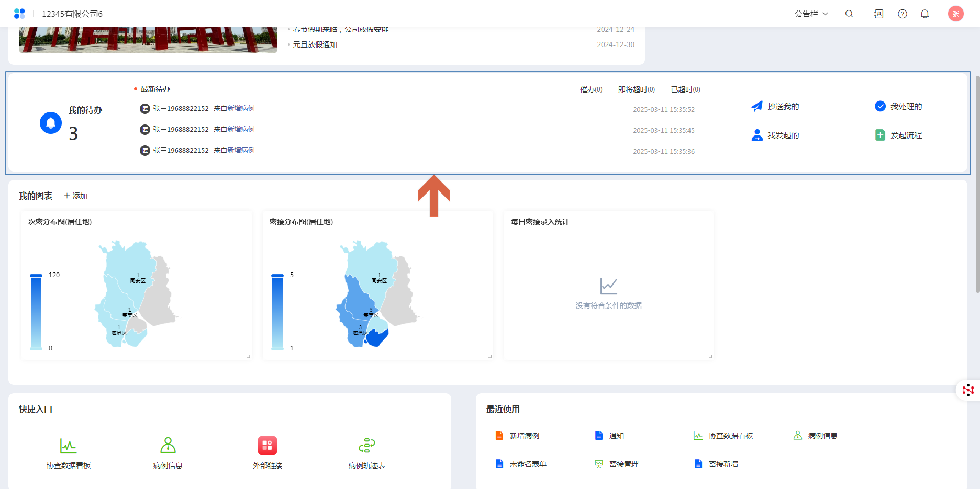Open the address book contacts icon
Viewport: 980px width, 489px height.
[879, 14]
